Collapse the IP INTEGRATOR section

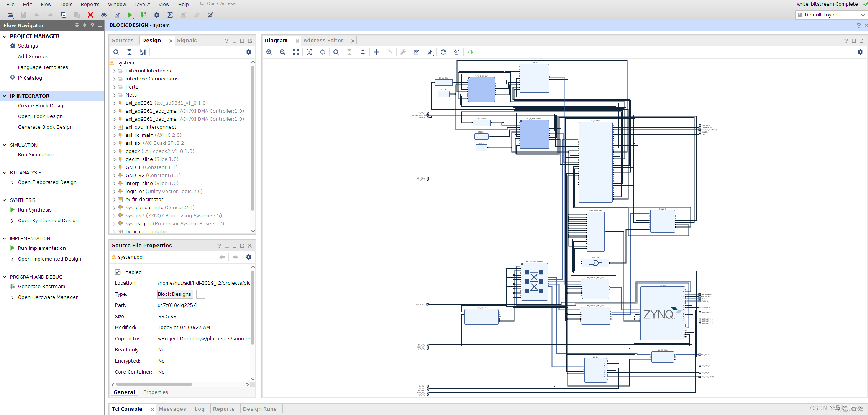5,96
